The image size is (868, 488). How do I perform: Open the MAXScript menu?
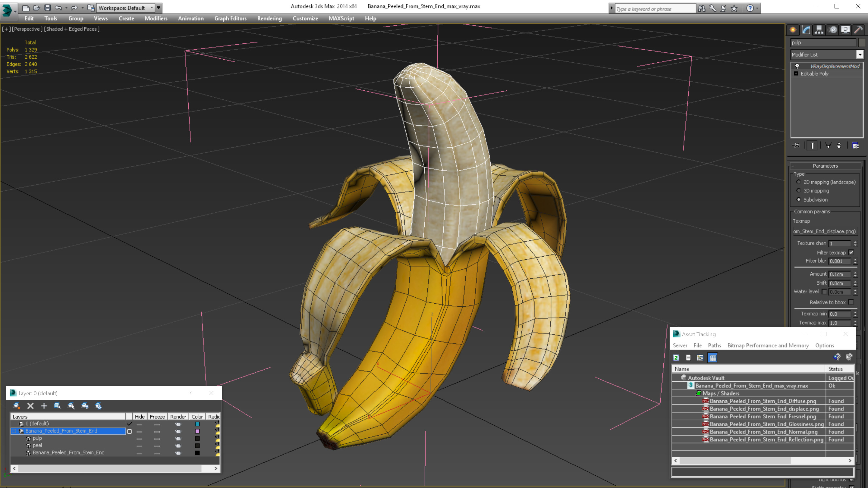[x=341, y=18]
